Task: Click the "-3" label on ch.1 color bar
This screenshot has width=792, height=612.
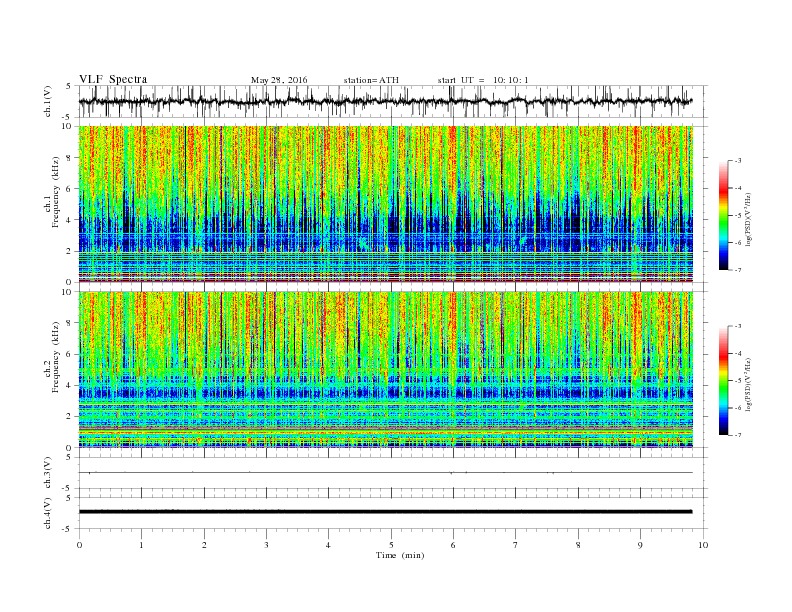Action: point(737,161)
